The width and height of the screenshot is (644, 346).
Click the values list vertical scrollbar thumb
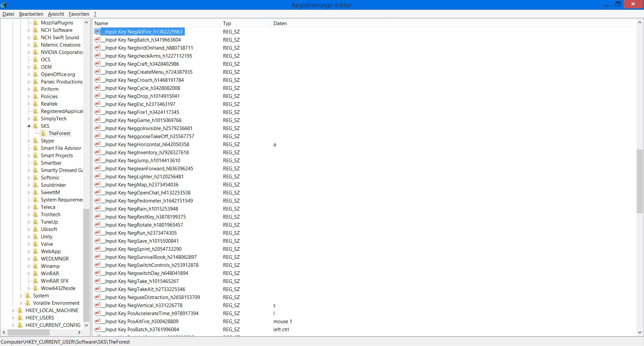click(x=640, y=181)
